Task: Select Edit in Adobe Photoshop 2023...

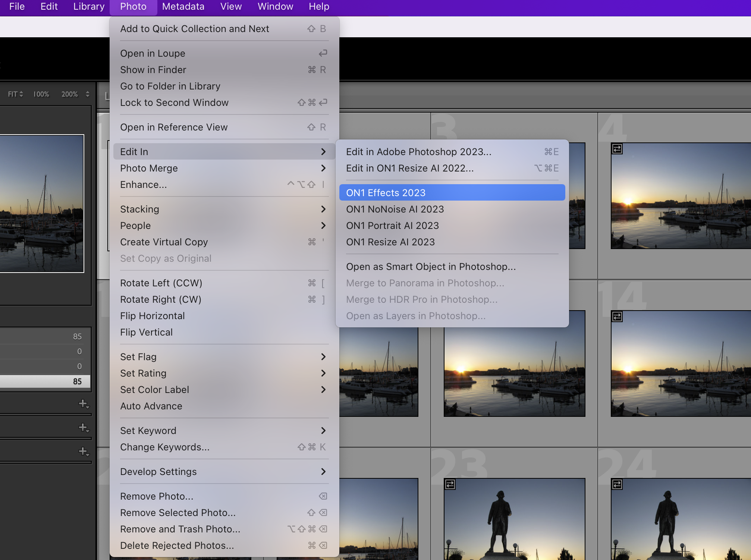Action: 452,152
